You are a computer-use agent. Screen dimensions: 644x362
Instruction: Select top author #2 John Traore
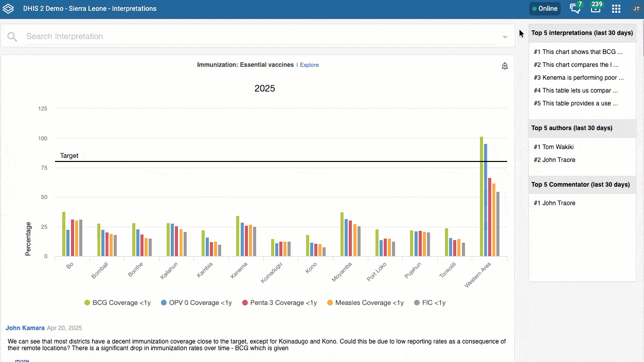coord(554,160)
